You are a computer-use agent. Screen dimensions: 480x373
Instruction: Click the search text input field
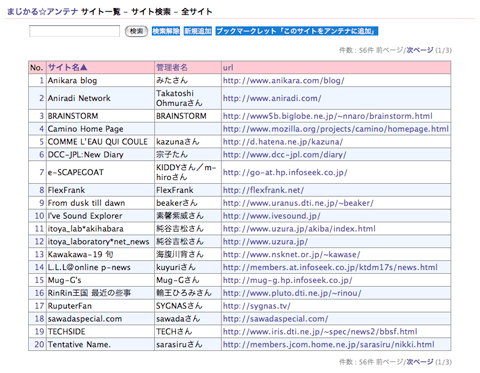pos(74,31)
